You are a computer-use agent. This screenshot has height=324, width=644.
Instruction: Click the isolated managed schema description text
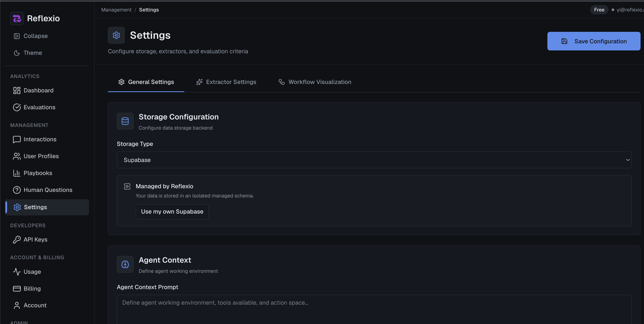[195, 196]
